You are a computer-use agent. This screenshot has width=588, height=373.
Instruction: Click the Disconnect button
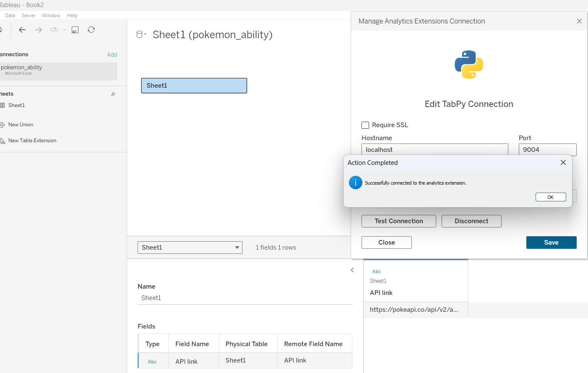[x=471, y=221]
